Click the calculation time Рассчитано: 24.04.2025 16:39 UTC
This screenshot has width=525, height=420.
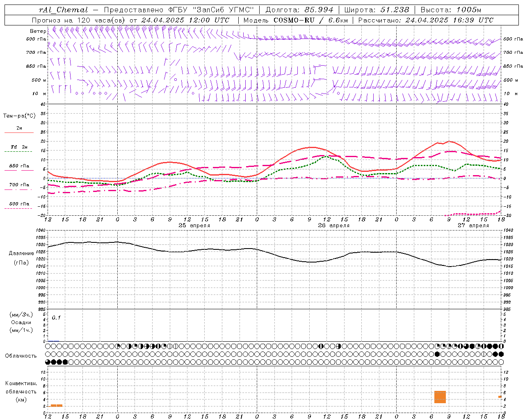tap(426, 20)
